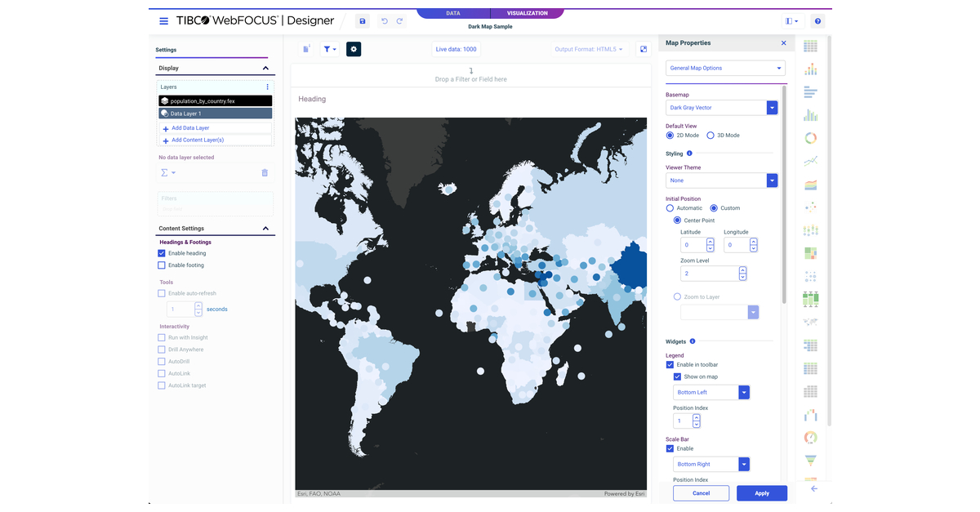Collapse the Display section chevron
The image size is (980, 512).
265,69
